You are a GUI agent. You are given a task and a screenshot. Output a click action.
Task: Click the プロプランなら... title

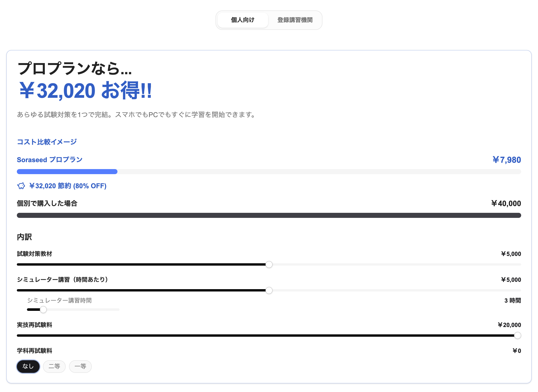coord(74,68)
